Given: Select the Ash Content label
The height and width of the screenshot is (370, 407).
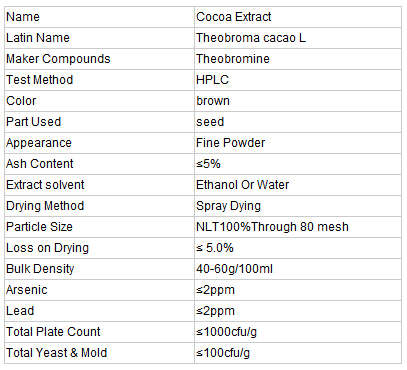Looking at the screenshot, I should (39, 164).
